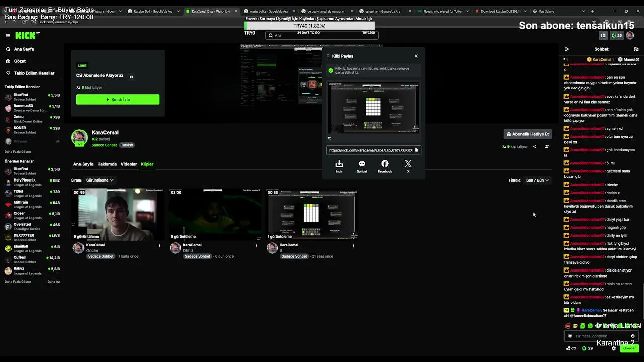The height and width of the screenshot is (362, 644).
Task: Open the clip preview in the share dialog
Action: point(373,108)
